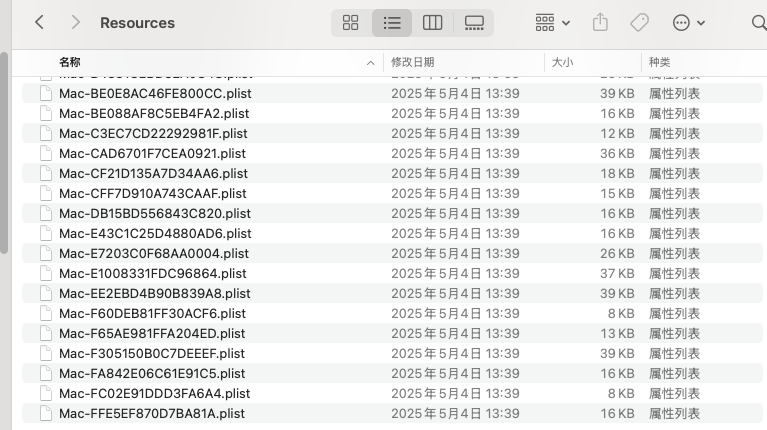Click 15 KB size of Mac-CFF7D910A743CAAF.plist

[617, 194]
